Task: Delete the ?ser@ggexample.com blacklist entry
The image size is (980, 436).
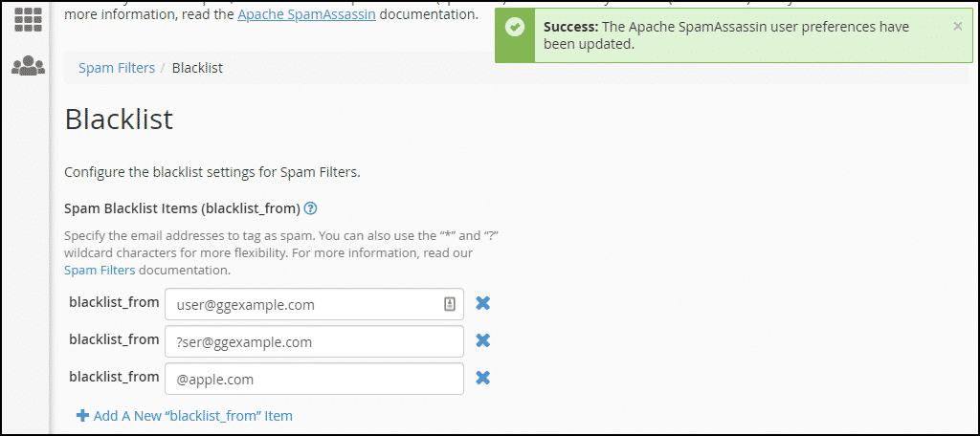Action: (482, 340)
